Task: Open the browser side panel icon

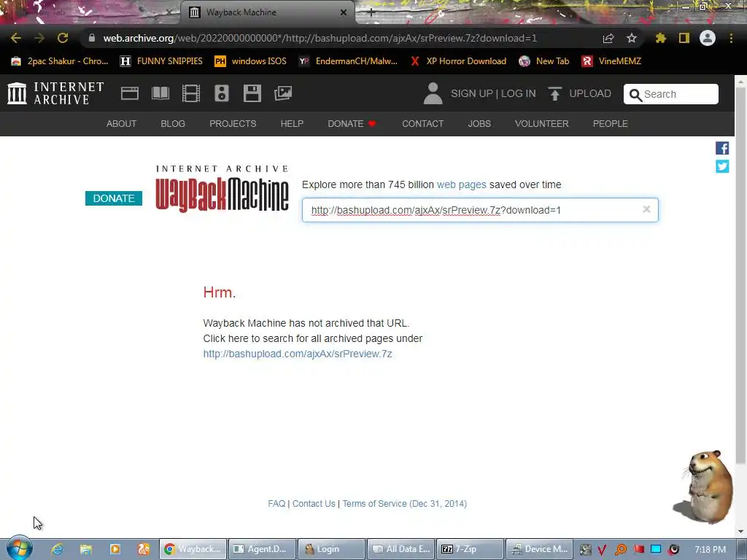Action: [x=684, y=38]
